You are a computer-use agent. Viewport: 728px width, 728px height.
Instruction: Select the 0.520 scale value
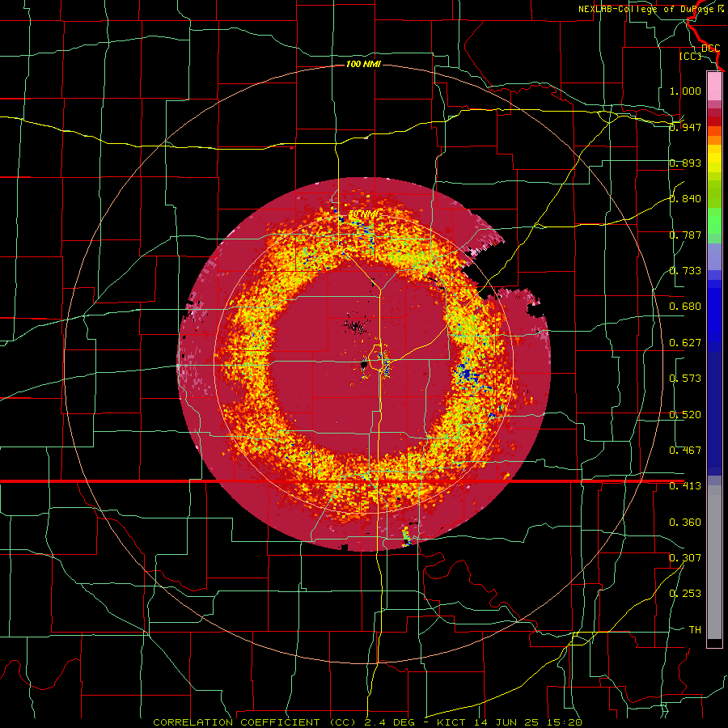(685, 414)
